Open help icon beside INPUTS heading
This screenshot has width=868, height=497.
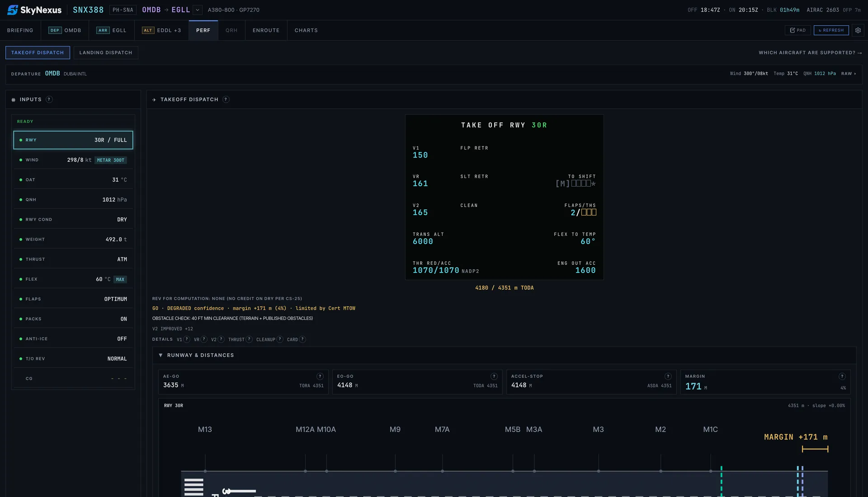[x=49, y=99]
